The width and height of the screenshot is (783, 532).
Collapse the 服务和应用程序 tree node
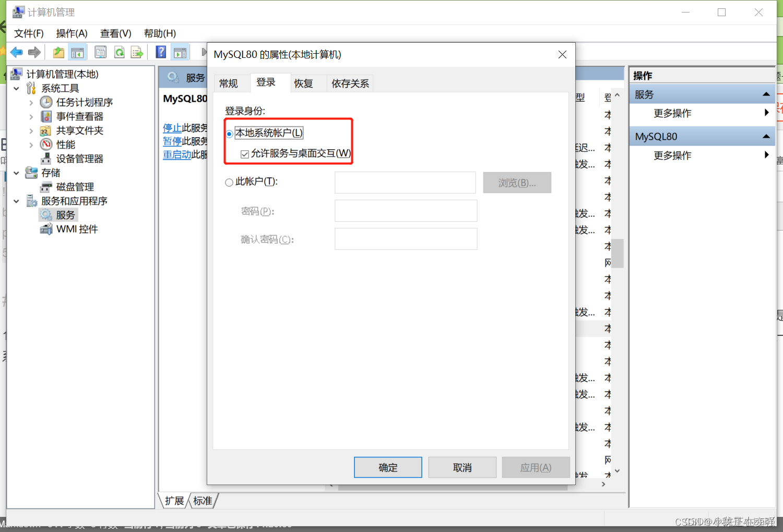click(16, 201)
